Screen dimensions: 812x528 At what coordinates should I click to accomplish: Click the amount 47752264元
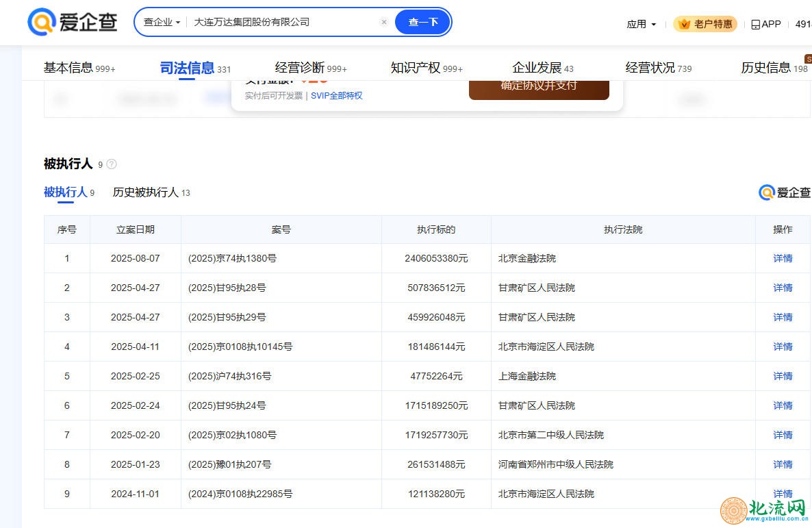(436, 376)
